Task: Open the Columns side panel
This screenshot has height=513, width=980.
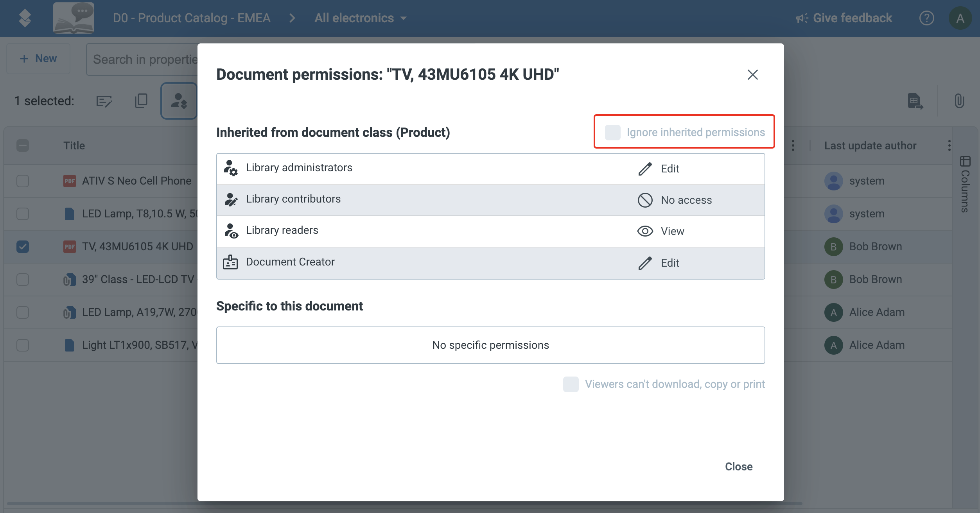Action: [965, 184]
